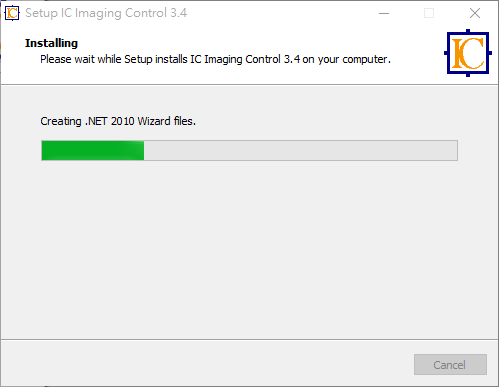This screenshot has width=499, height=387.
Task: Click the window title 'Setup IC Imaging Control 3.4'
Action: pyautogui.click(x=106, y=13)
